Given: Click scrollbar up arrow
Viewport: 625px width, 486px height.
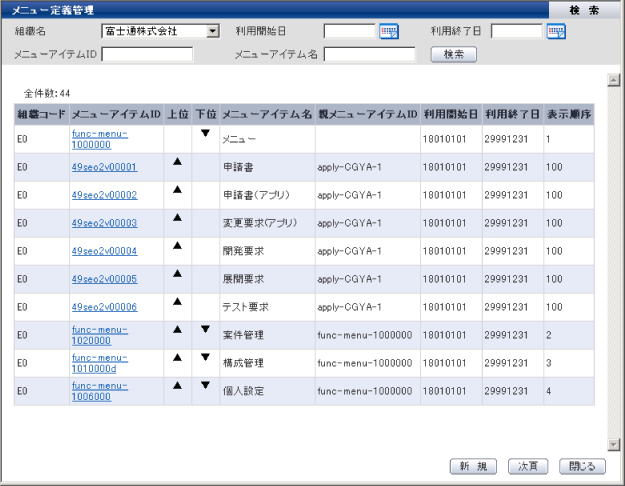Looking at the screenshot, I should tap(613, 80).
